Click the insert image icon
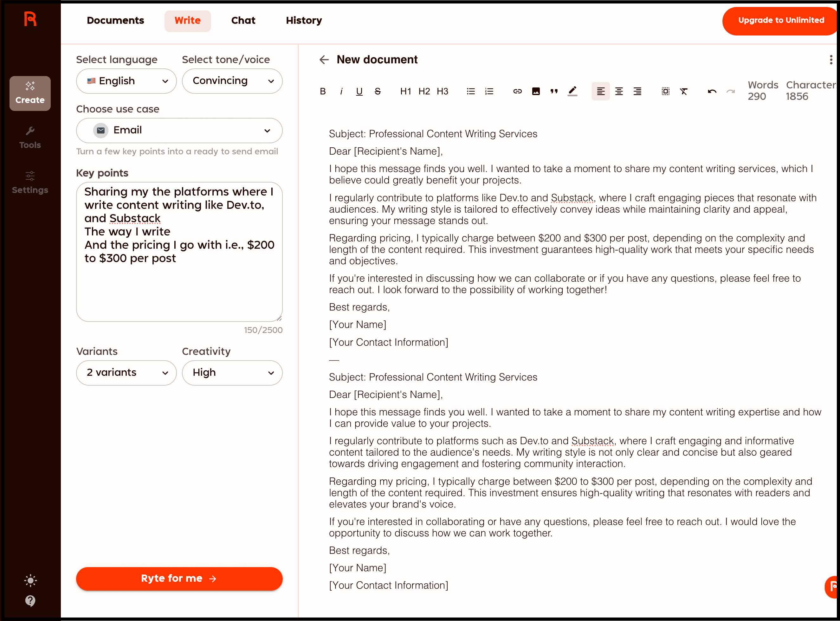The height and width of the screenshot is (621, 840). (536, 91)
